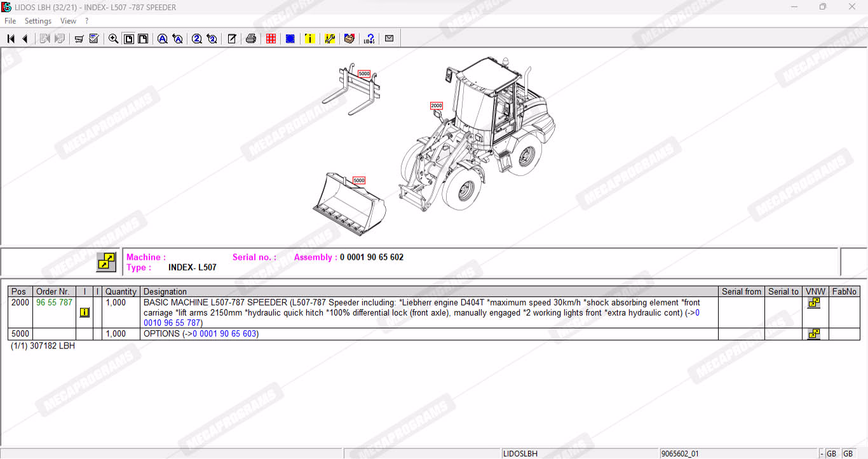Click the Serial to column header
The width and height of the screenshot is (868, 459).
click(783, 291)
